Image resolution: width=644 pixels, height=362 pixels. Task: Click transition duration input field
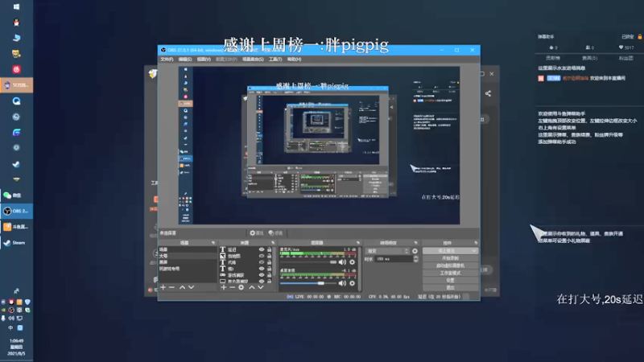pyautogui.click(x=394, y=259)
